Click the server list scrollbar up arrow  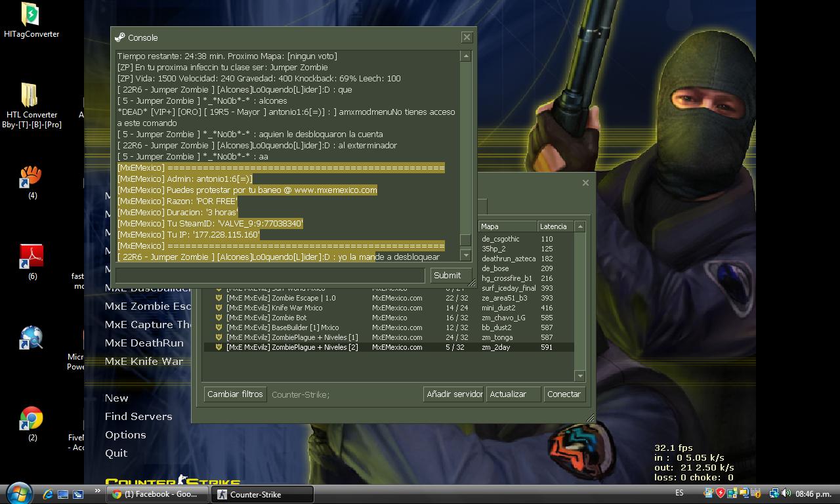coord(579,226)
